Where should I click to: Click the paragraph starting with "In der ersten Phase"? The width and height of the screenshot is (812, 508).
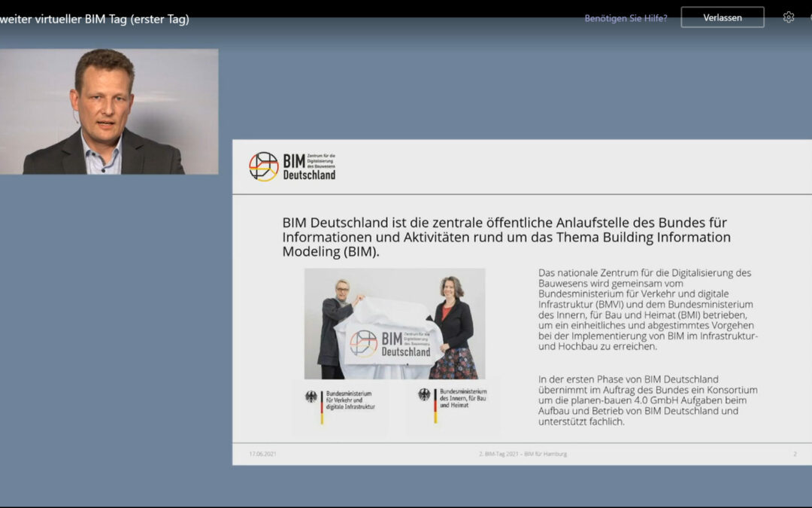647,400
